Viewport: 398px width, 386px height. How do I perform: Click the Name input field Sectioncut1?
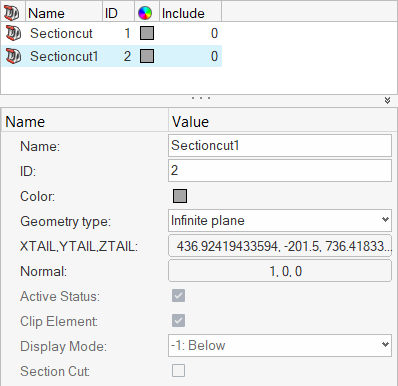(x=280, y=145)
